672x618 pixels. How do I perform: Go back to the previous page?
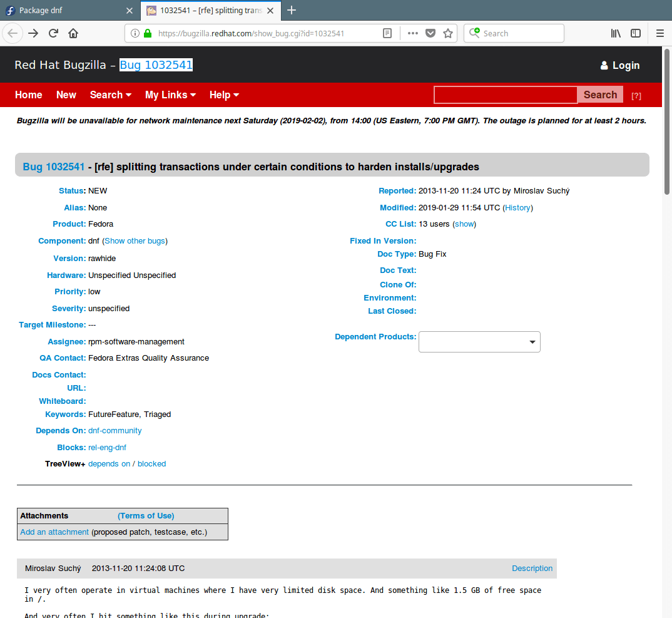click(13, 33)
